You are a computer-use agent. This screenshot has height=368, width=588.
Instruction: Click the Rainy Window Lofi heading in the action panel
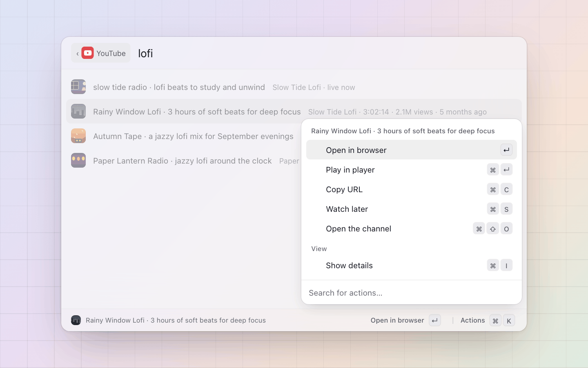pyautogui.click(x=403, y=131)
